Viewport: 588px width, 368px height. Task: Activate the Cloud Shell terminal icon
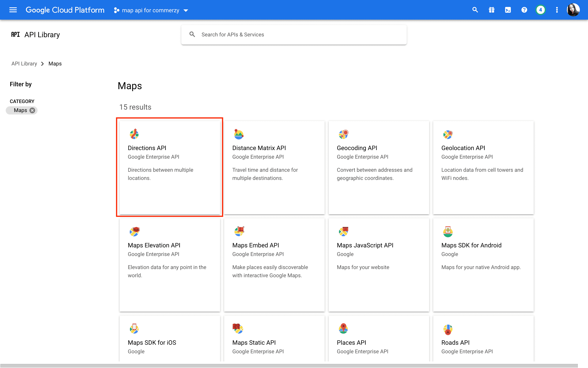pyautogui.click(x=508, y=10)
